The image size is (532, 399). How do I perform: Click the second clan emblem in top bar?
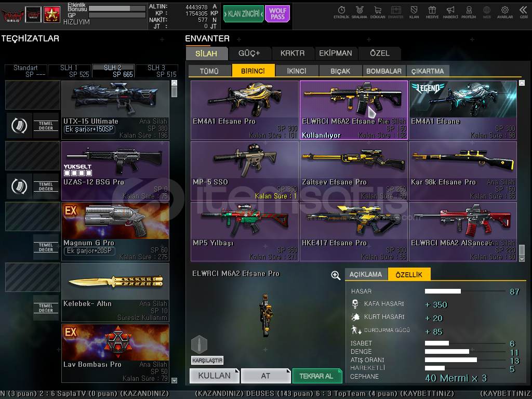pyautogui.click(x=33, y=14)
